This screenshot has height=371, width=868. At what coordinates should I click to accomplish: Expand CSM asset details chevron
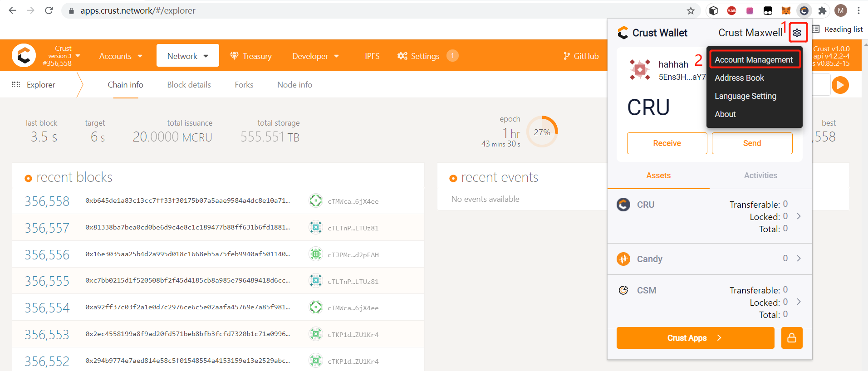[x=799, y=302]
